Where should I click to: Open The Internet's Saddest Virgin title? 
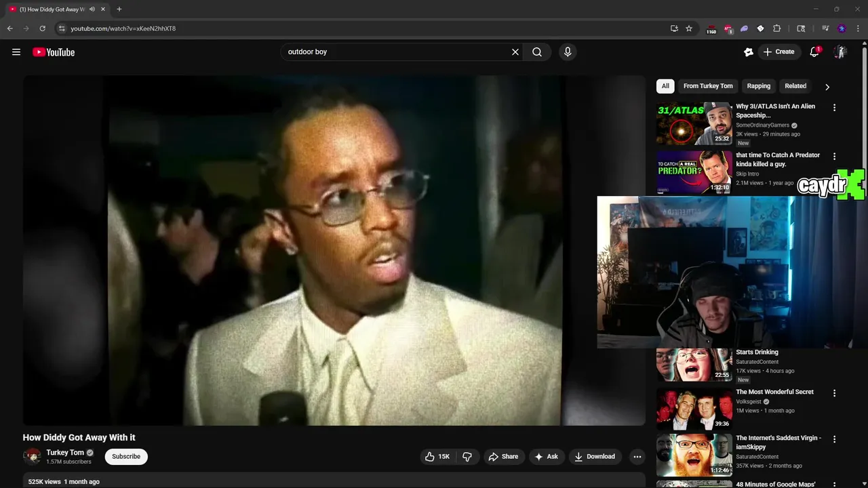(778, 442)
